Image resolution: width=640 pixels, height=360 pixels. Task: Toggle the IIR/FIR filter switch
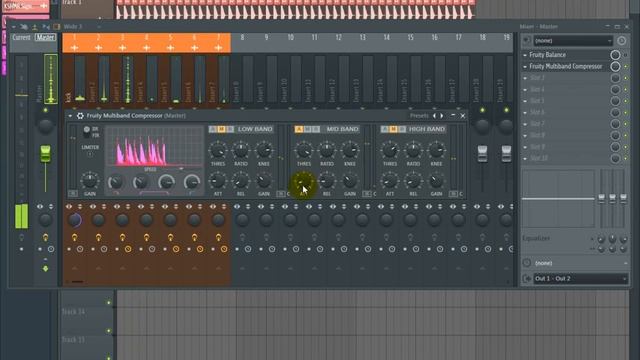point(87,131)
